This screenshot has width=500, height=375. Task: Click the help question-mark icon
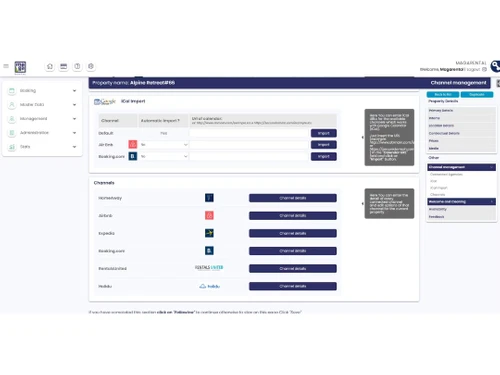click(77, 66)
